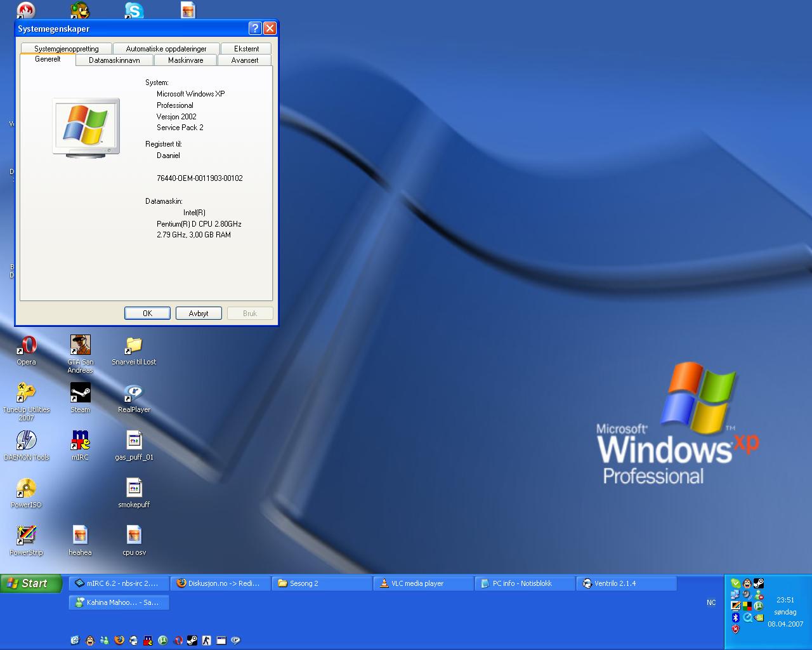Switch to Automatiske oppdateringer tab
This screenshot has height=650, width=812.
coord(166,49)
